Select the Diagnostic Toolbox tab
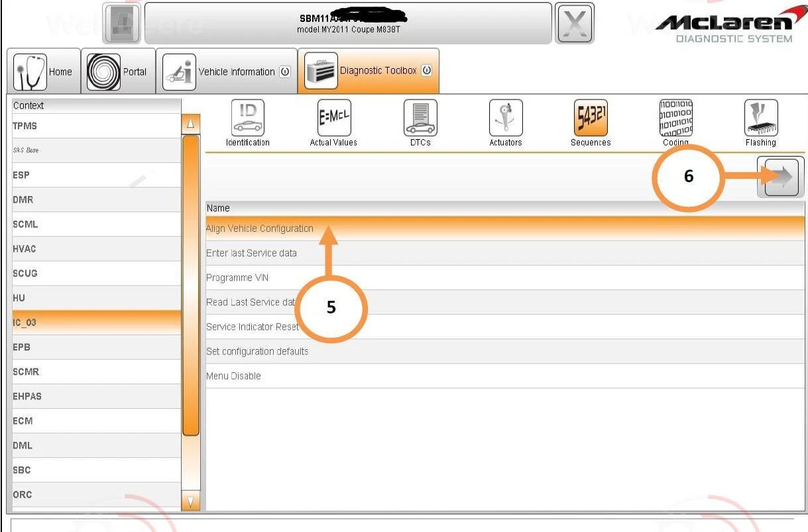 pyautogui.click(x=369, y=71)
